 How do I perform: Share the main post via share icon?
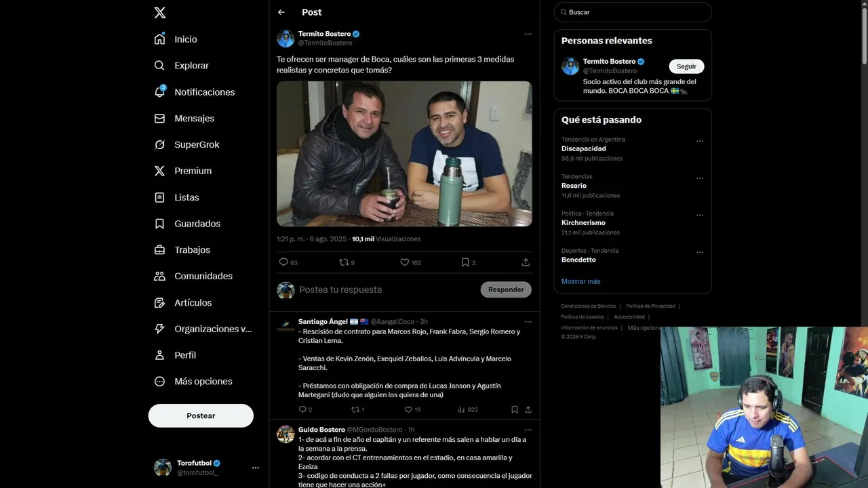point(526,262)
